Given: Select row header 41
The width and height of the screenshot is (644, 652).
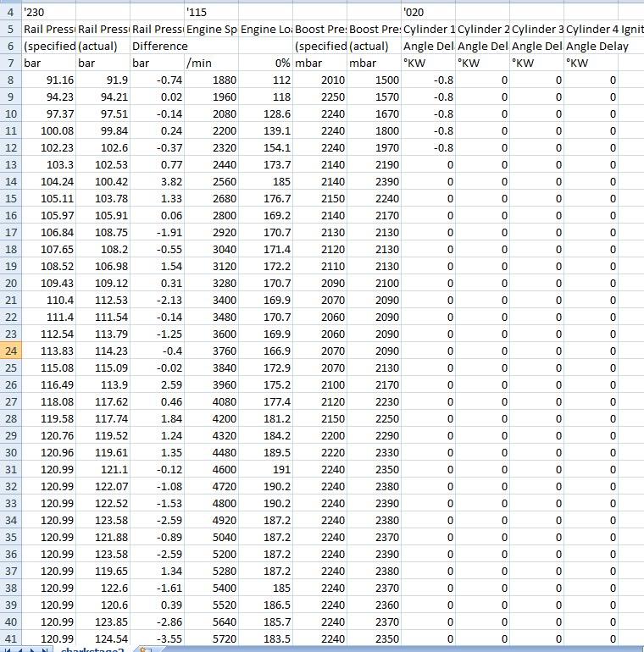Looking at the screenshot, I should (10, 638).
